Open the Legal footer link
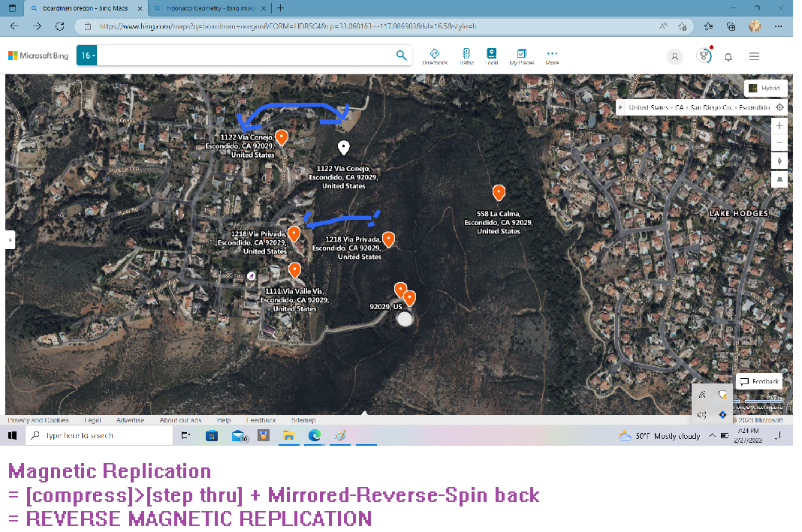 pyautogui.click(x=92, y=420)
